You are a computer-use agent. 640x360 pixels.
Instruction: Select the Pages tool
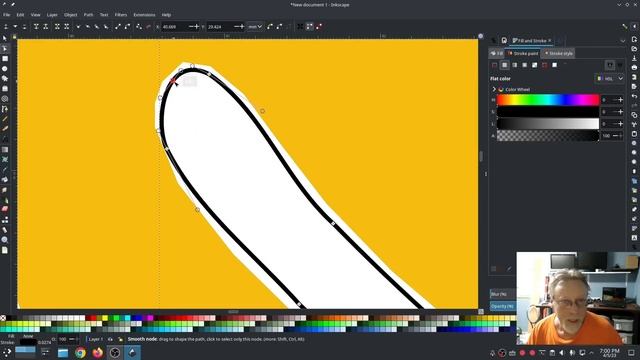[x=4, y=250]
